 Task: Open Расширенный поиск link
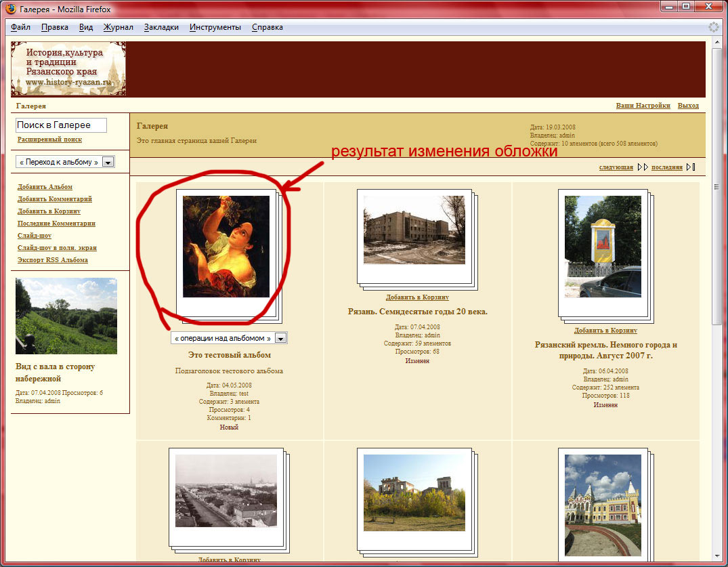point(49,140)
